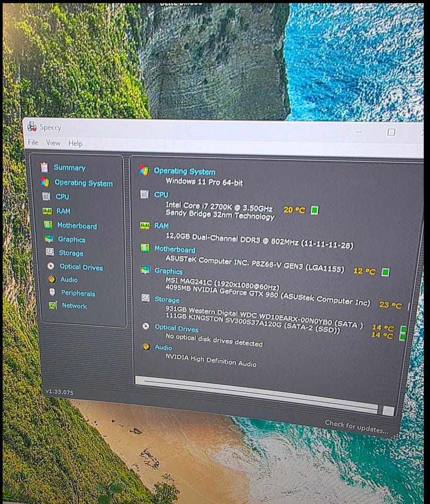Viewport: 430px width, 504px height.
Task: Click the RAM icon in summary pane
Action: tap(145, 226)
